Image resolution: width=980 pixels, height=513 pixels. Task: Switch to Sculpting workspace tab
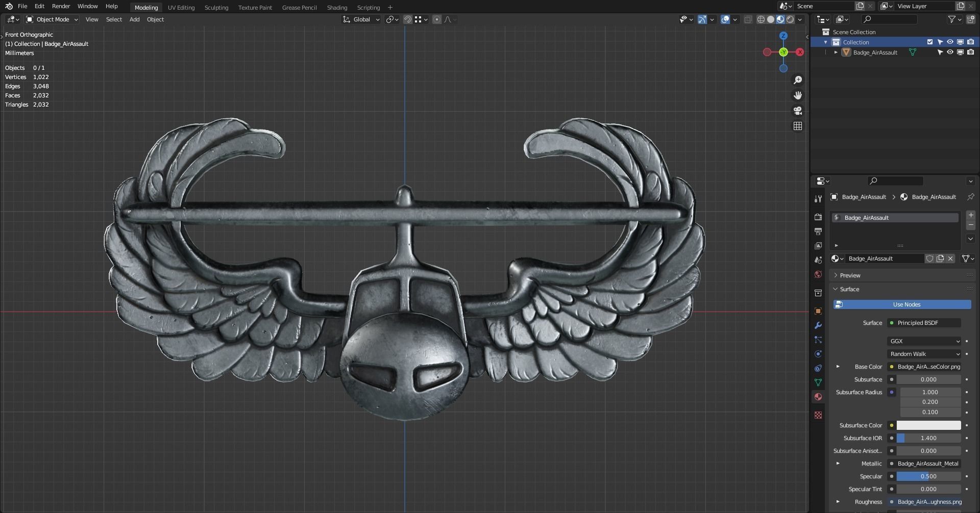click(x=216, y=7)
